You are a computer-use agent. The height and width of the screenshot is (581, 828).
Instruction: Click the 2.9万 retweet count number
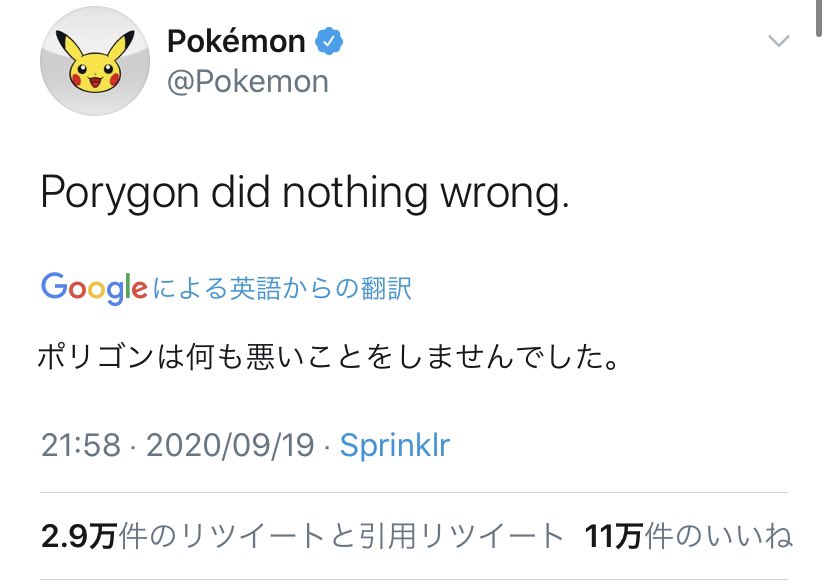point(79,535)
